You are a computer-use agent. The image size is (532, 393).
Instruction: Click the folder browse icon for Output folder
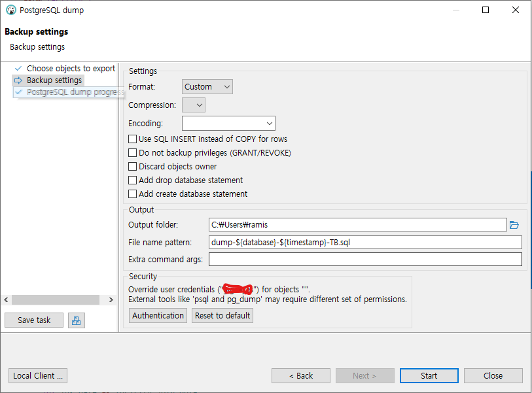coord(514,225)
